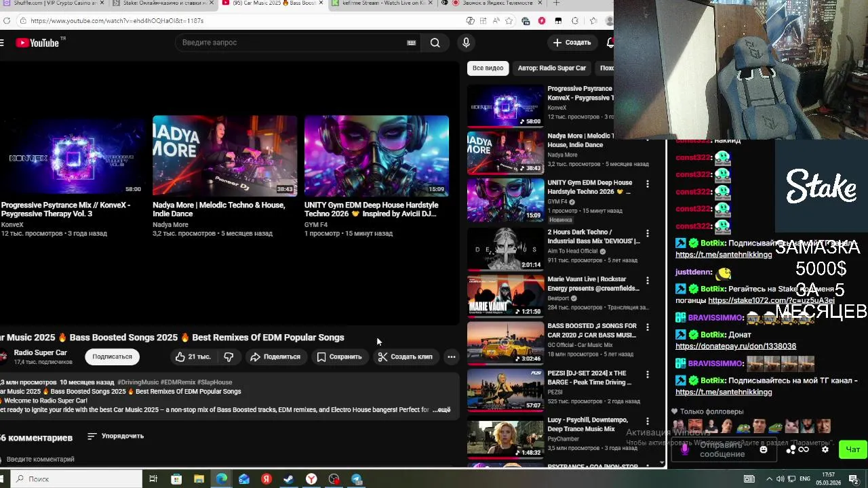
Task: Open the Radio Super Car channel name
Action: coord(41,352)
